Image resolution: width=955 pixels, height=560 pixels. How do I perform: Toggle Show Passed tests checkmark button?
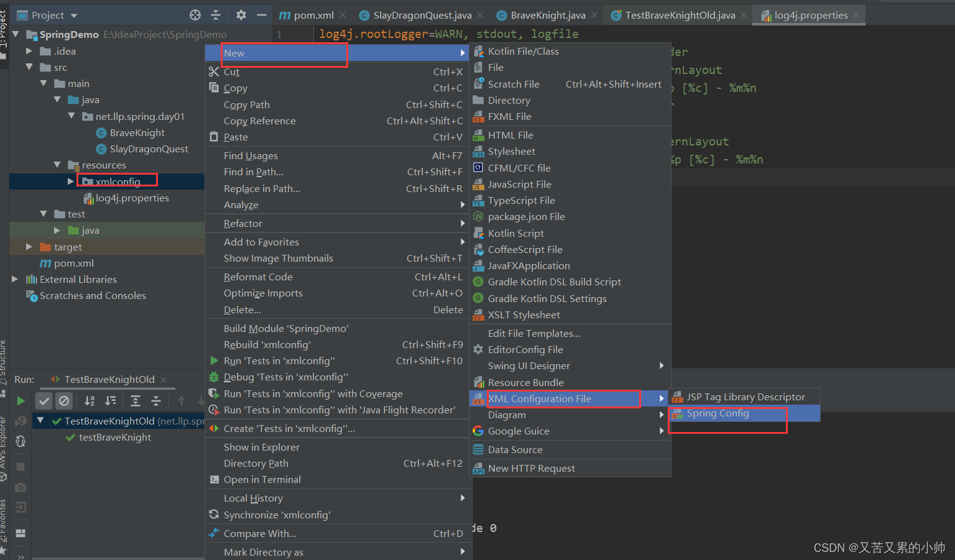44,401
